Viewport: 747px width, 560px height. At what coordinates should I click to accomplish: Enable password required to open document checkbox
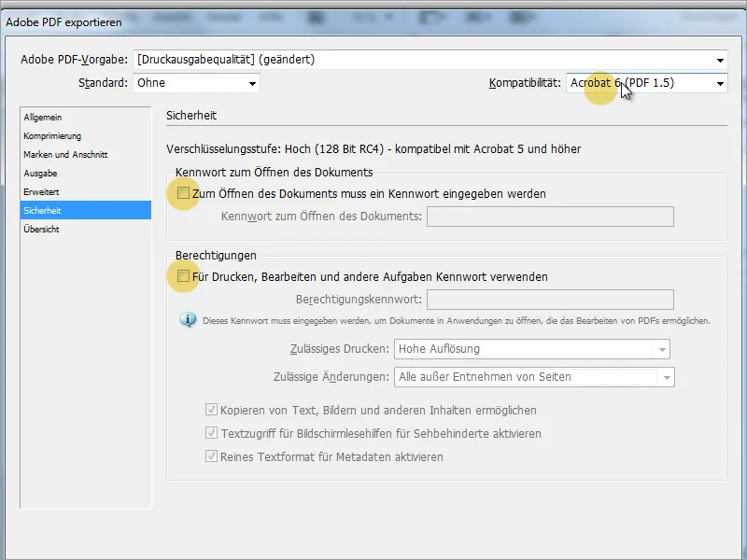(183, 193)
